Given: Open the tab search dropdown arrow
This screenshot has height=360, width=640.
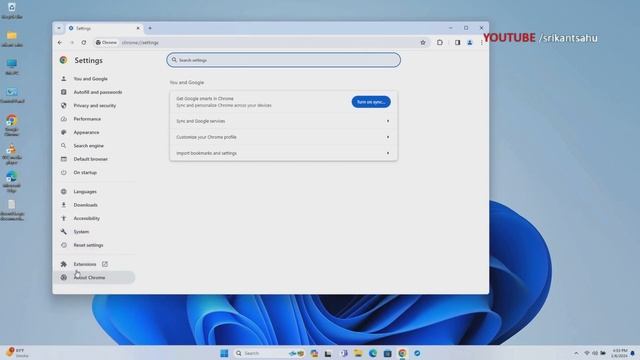Looking at the screenshot, I should pos(59,28).
